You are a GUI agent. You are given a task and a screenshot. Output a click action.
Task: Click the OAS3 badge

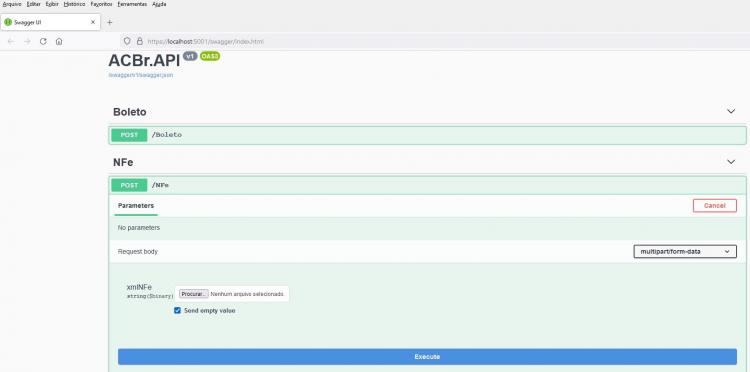[210, 56]
